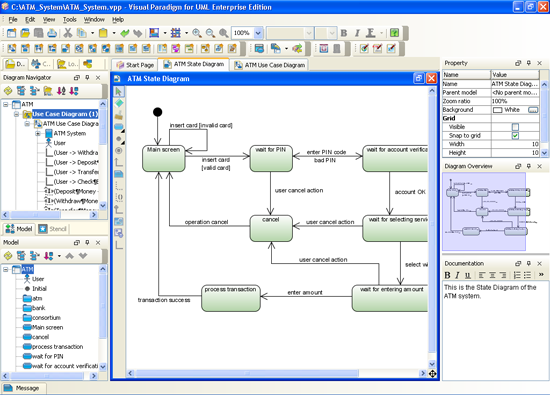Click the diagram vertical scrollbar thumb
The width and height of the screenshot is (550, 395).
[x=432, y=223]
